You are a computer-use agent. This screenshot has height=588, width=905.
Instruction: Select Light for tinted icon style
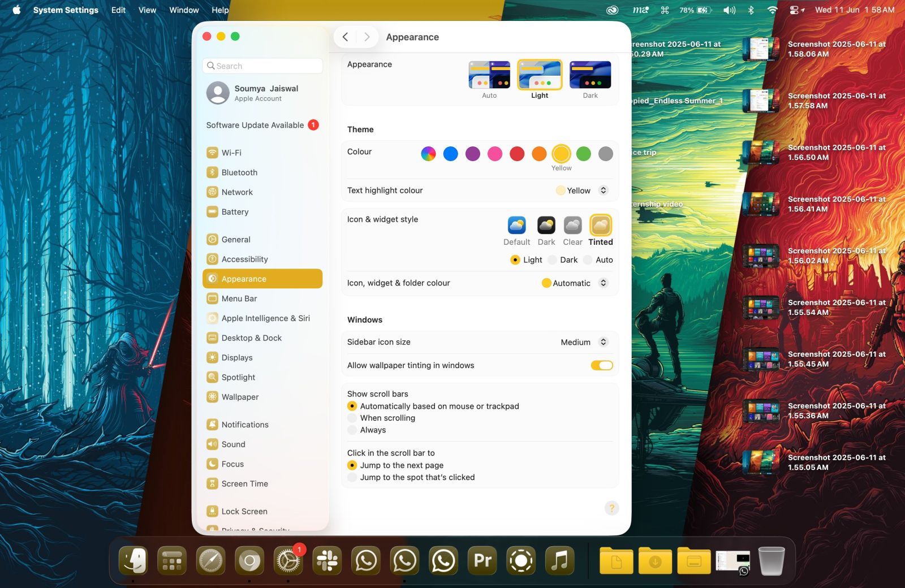point(526,260)
